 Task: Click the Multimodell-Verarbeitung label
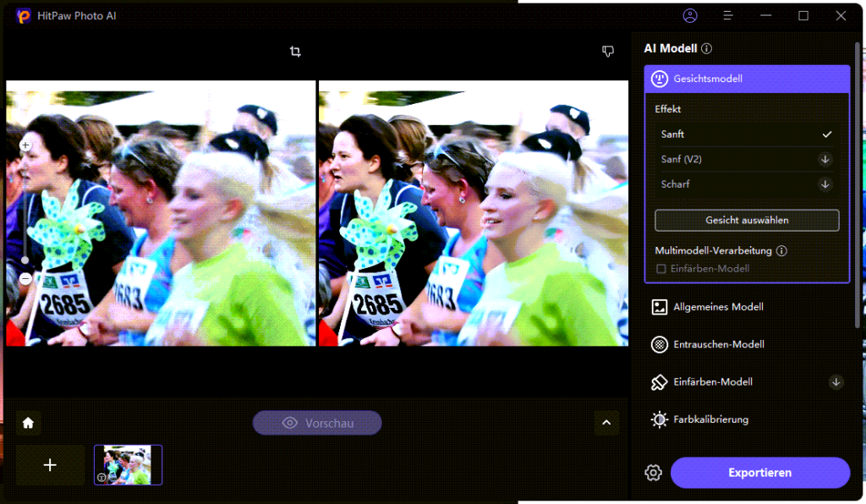tap(713, 250)
